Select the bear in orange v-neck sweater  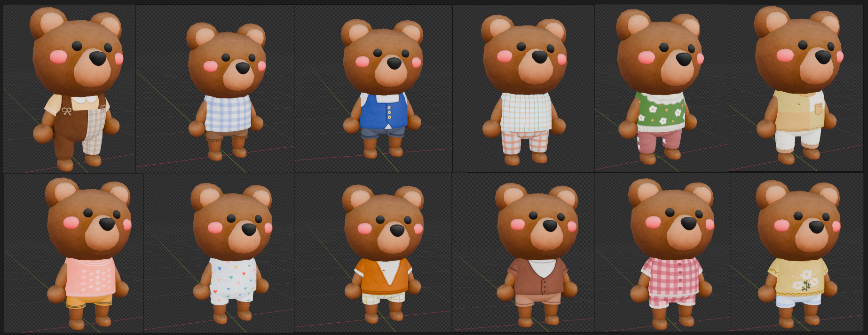(x=383, y=254)
